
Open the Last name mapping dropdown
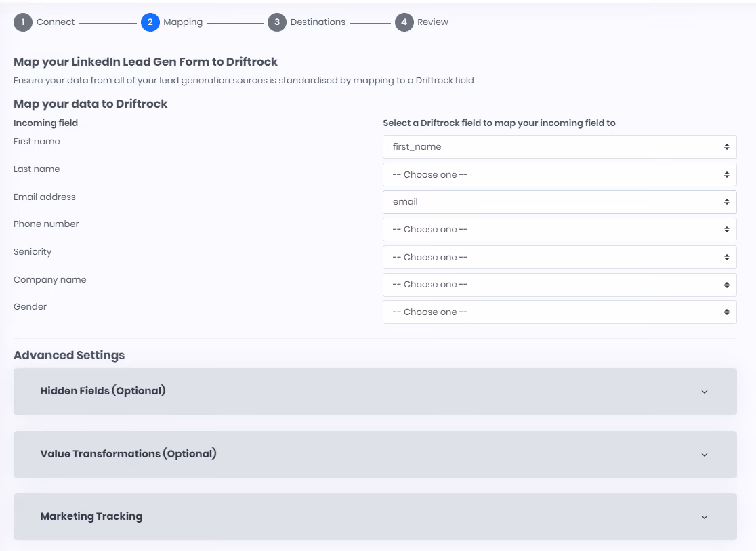click(x=560, y=175)
